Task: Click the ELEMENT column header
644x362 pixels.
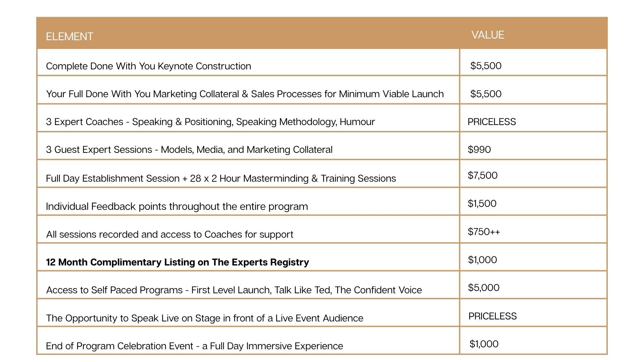Action: click(x=69, y=37)
